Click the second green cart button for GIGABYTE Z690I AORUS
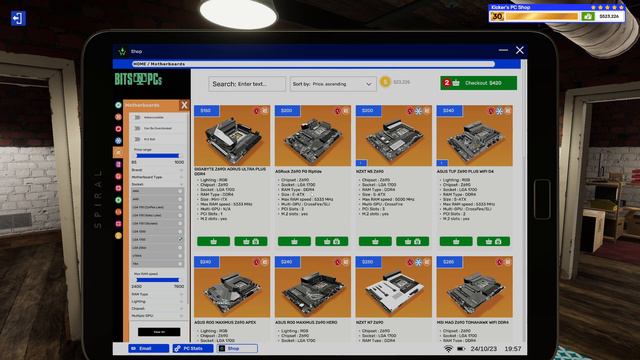Viewport: 640px width, 360px height. [251, 242]
